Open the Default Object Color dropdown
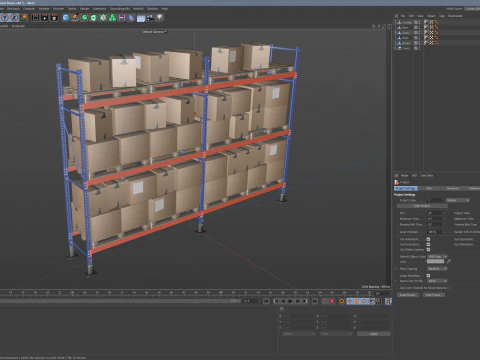Screen dimensions: 480x360 437,256
